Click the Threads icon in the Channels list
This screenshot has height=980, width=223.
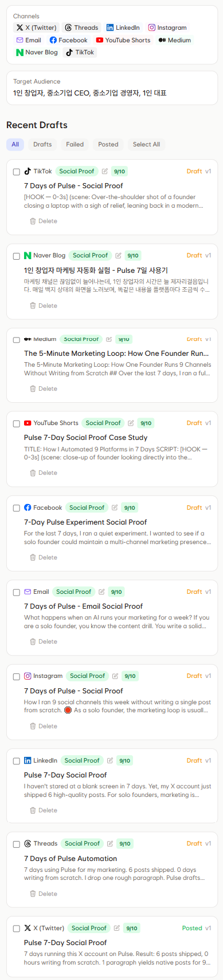[x=68, y=27]
